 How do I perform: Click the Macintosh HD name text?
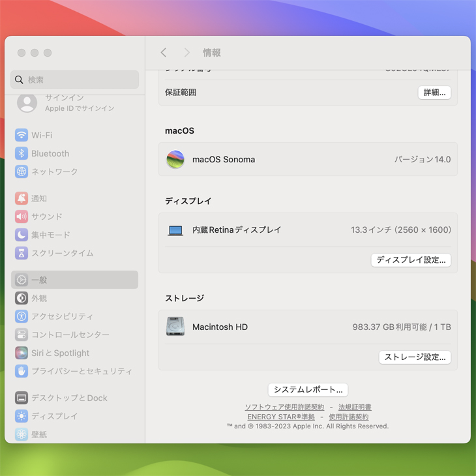220,327
